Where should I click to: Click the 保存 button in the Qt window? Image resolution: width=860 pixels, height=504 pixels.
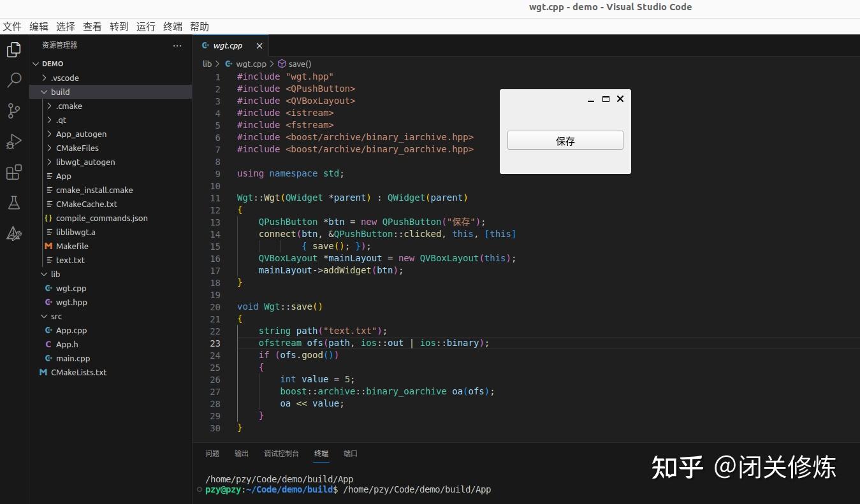click(564, 140)
